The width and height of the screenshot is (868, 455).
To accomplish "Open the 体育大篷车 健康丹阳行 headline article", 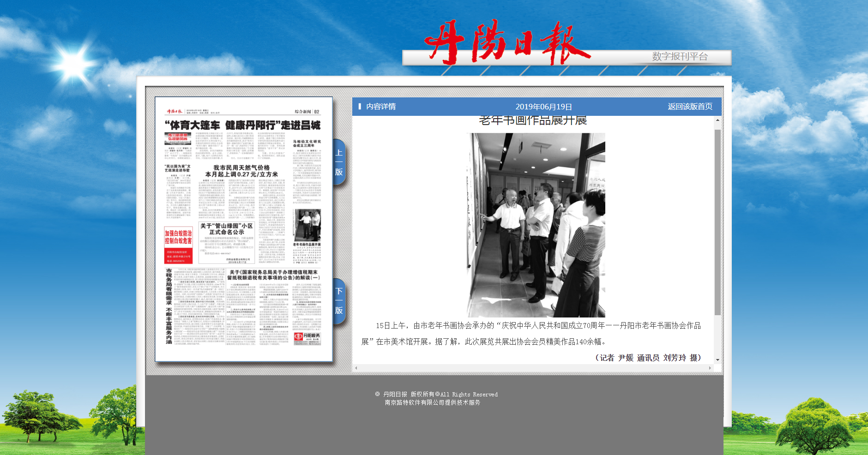I will point(242,125).
